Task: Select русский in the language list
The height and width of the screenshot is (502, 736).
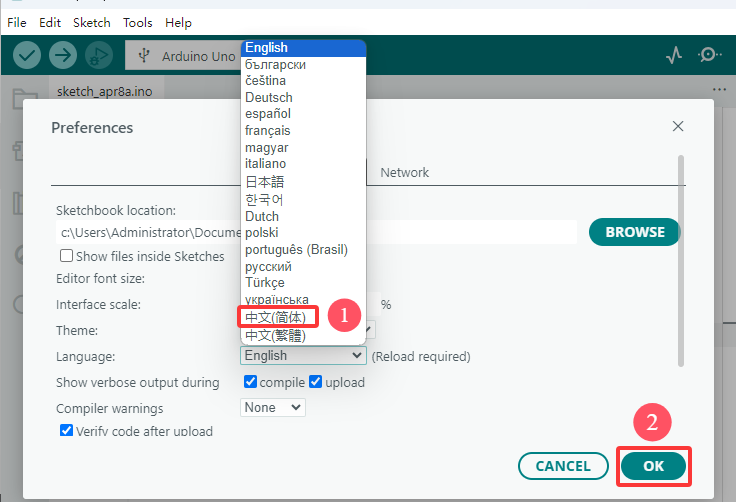Action: 303,266
